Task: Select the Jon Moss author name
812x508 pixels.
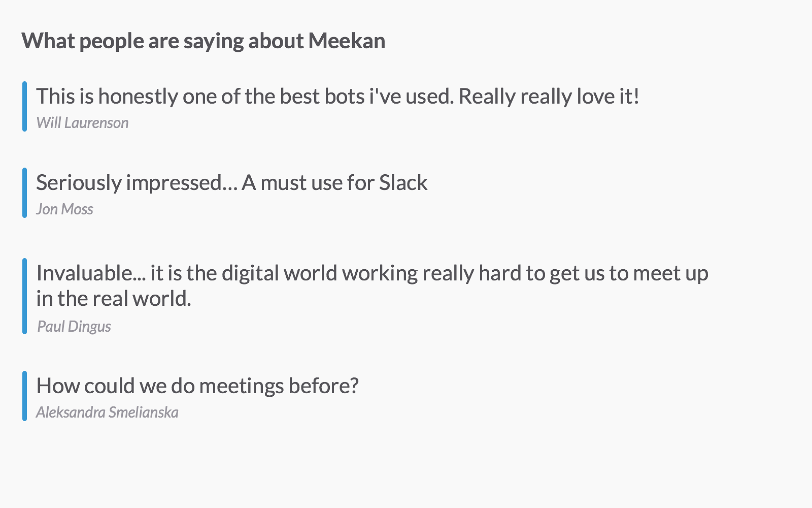Action: pyautogui.click(x=64, y=209)
